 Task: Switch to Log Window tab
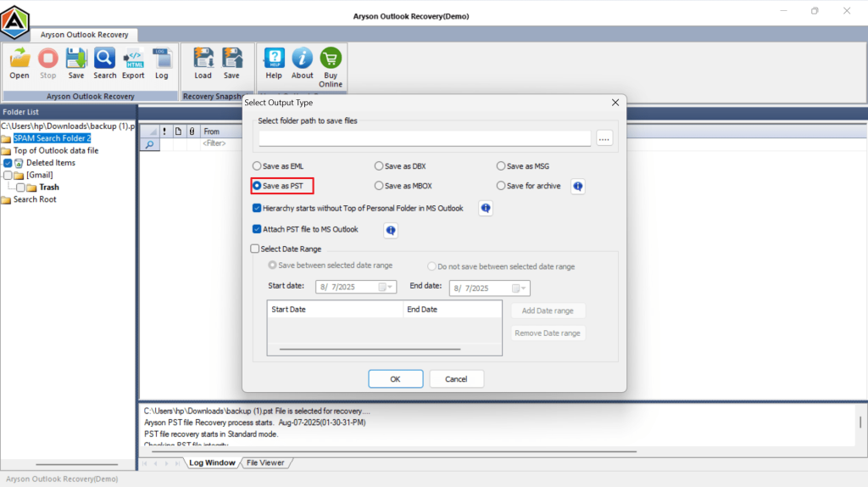212,462
